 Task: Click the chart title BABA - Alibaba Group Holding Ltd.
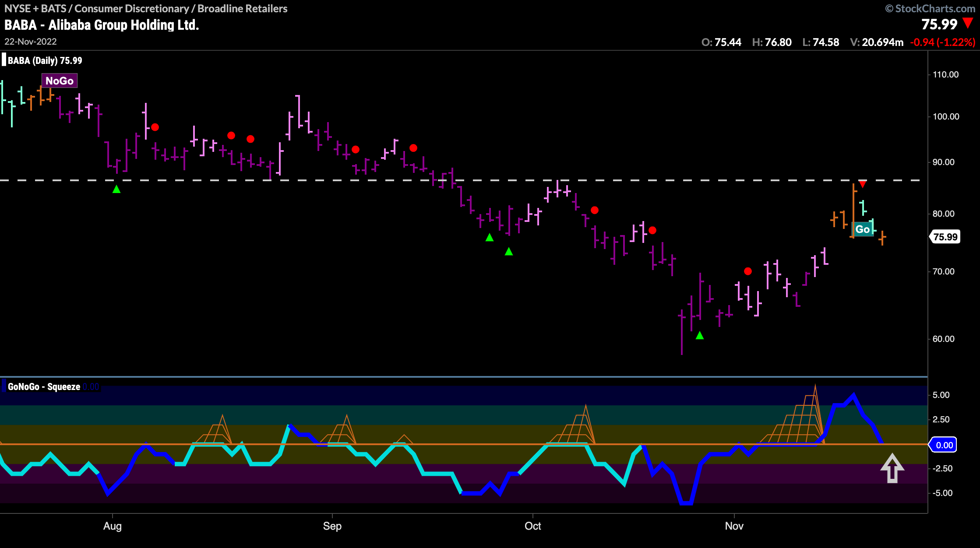coord(102,25)
